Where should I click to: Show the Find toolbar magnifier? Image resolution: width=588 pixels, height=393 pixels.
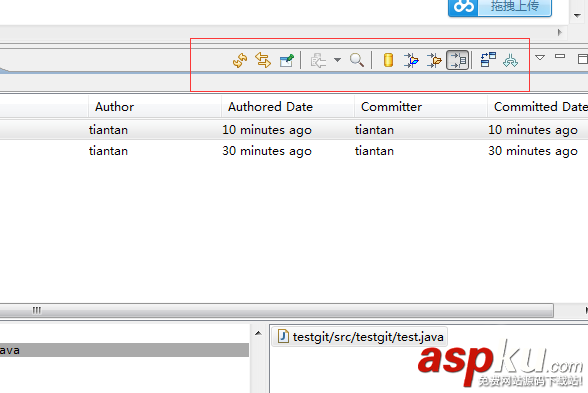[357, 60]
